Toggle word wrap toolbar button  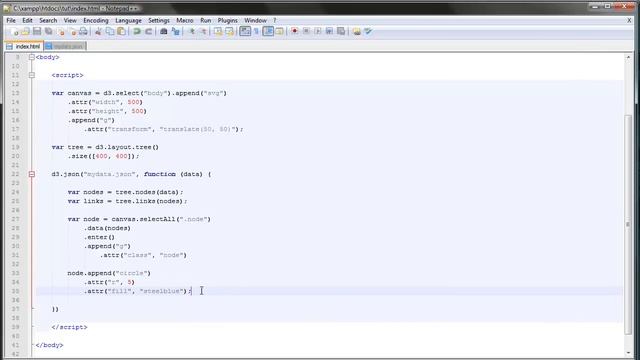(x=245, y=31)
